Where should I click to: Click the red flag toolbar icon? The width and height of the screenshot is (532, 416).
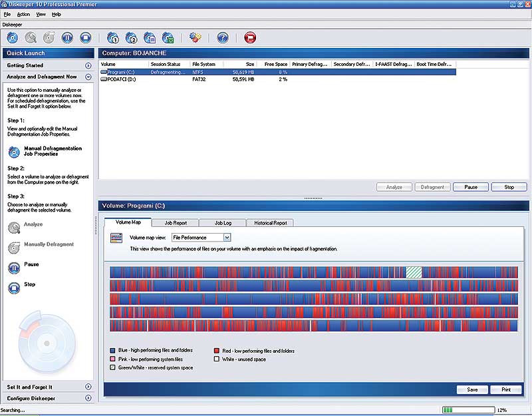point(250,38)
